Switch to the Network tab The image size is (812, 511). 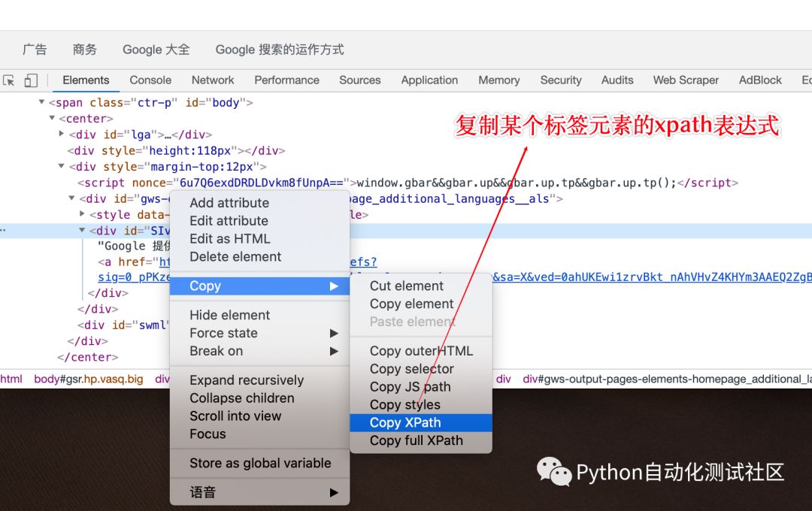[x=213, y=80]
